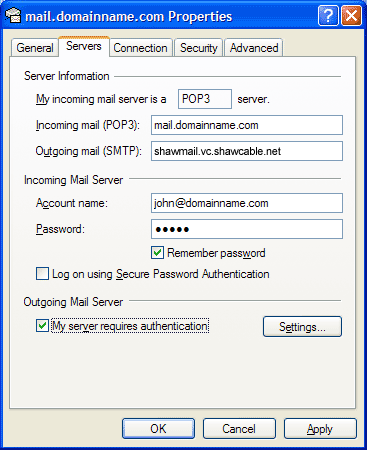Screen dimensions: 367x450
Task: Focus the Account name field
Action: coord(247,203)
